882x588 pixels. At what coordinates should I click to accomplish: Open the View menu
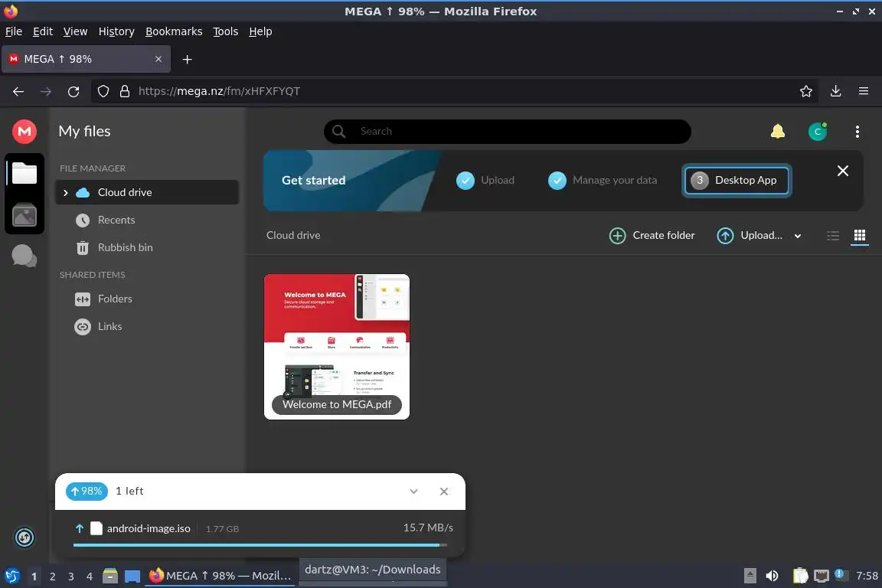(75, 31)
